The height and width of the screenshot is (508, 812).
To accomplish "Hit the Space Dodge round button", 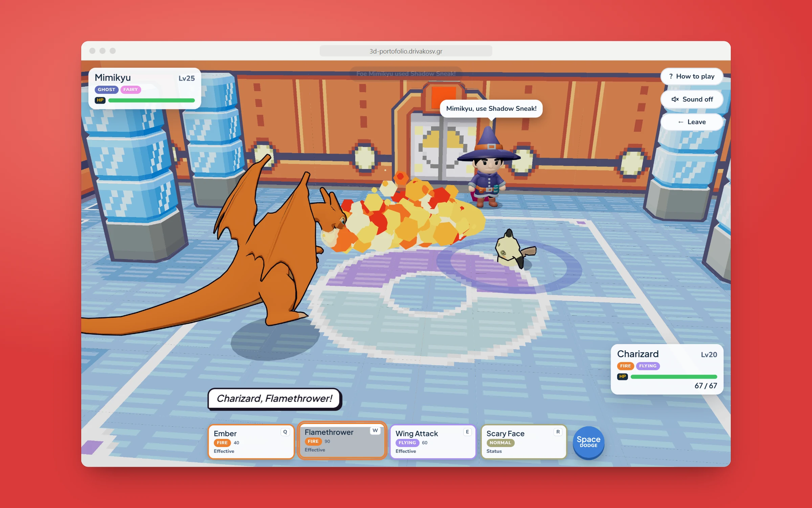I will 588,442.
